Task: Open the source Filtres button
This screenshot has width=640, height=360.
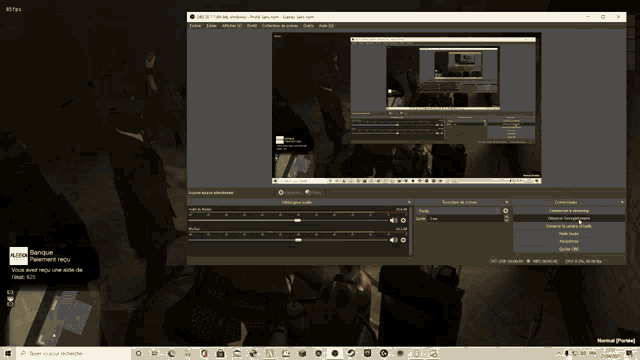Action: coord(313,192)
